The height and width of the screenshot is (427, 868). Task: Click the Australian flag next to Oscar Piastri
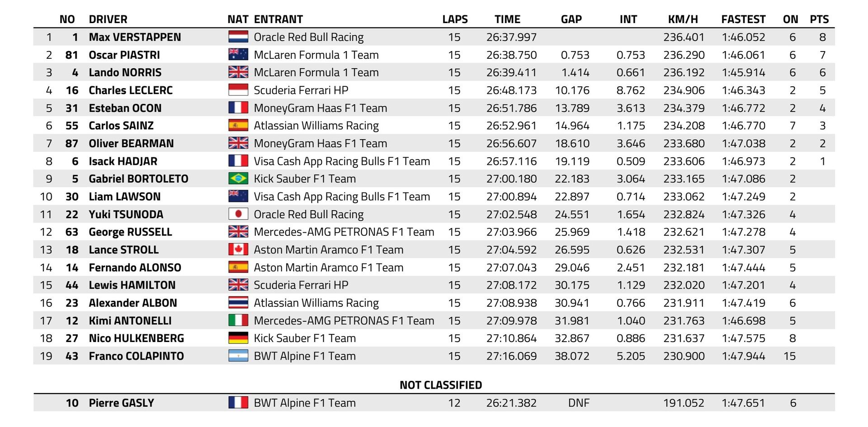tap(238, 54)
